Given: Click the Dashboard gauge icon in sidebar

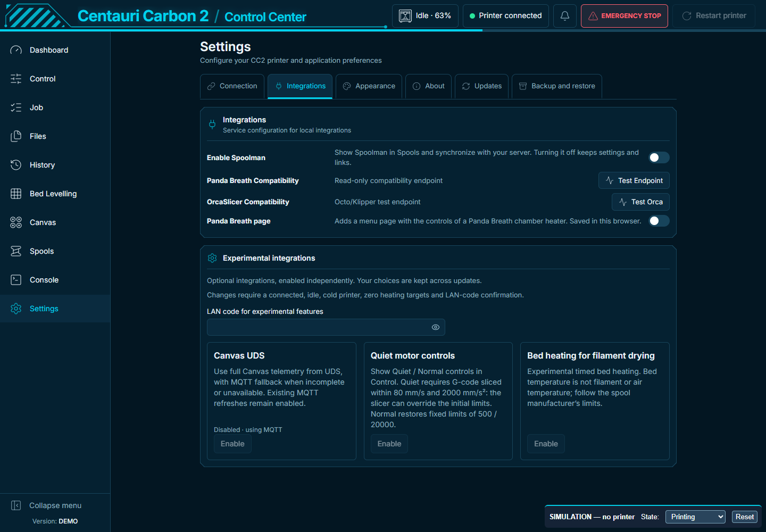Looking at the screenshot, I should [16, 50].
